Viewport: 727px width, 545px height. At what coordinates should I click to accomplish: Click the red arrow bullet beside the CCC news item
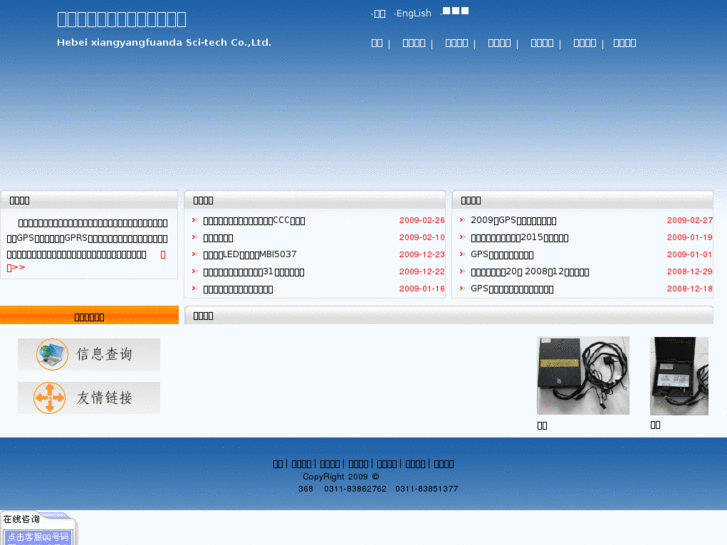[x=195, y=220]
